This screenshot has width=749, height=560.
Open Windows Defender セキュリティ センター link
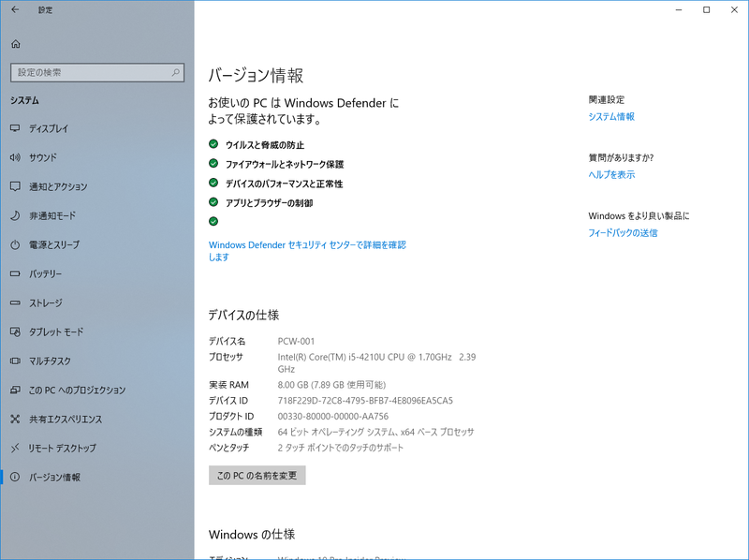click(307, 251)
